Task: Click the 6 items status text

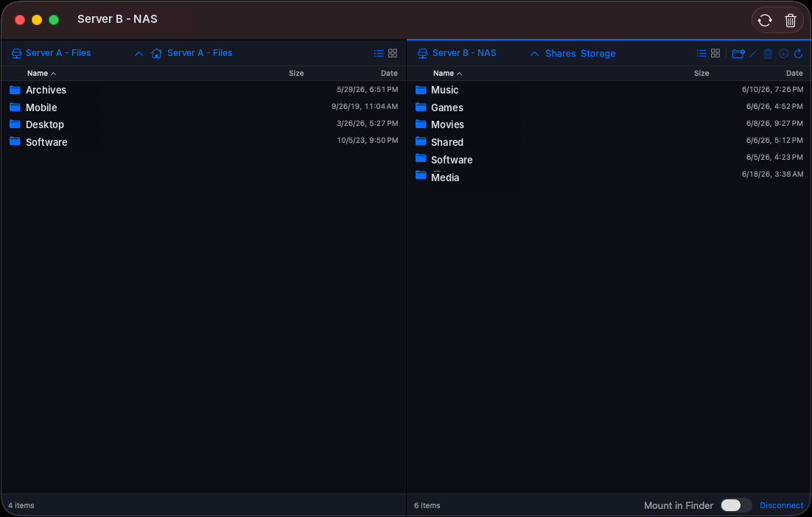Action: pyautogui.click(x=427, y=506)
